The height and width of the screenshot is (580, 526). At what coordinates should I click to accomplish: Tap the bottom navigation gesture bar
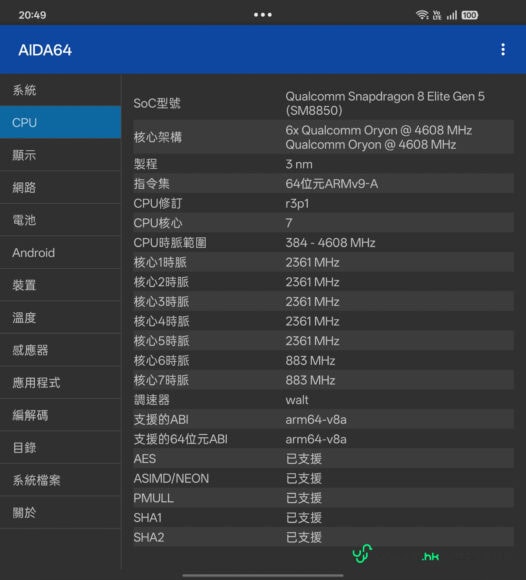point(263,575)
